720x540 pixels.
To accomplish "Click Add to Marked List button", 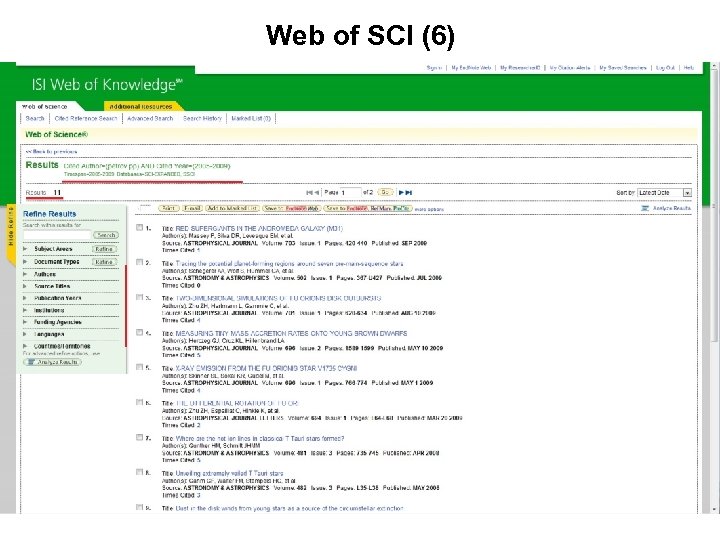I will 232,208.
